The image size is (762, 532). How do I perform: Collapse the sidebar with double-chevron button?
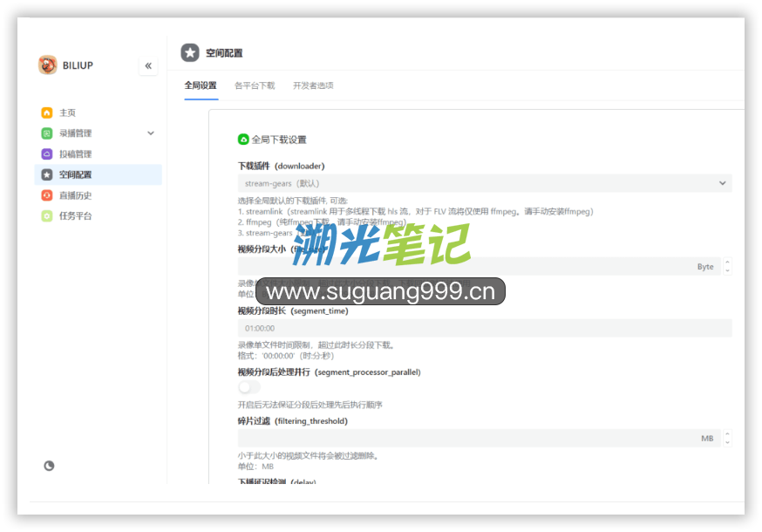(x=148, y=65)
